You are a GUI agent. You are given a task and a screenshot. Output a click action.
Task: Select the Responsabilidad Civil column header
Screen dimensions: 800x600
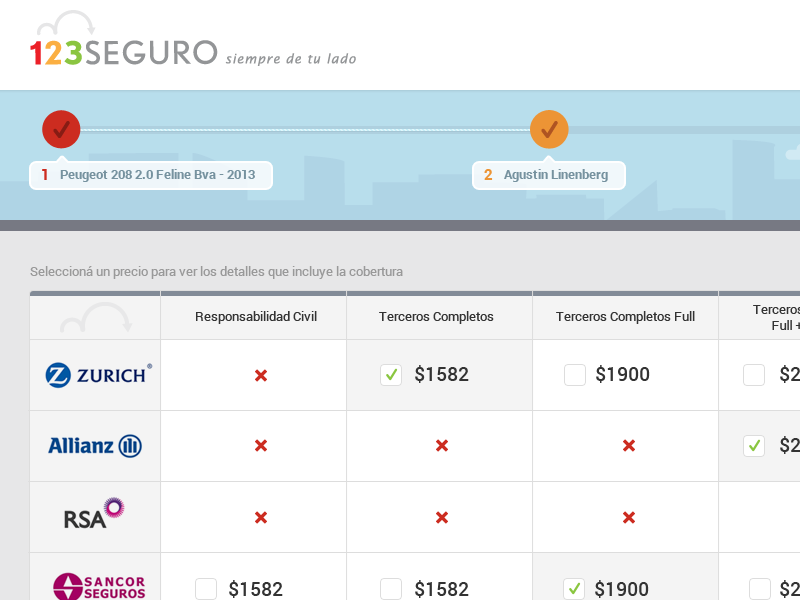256,317
